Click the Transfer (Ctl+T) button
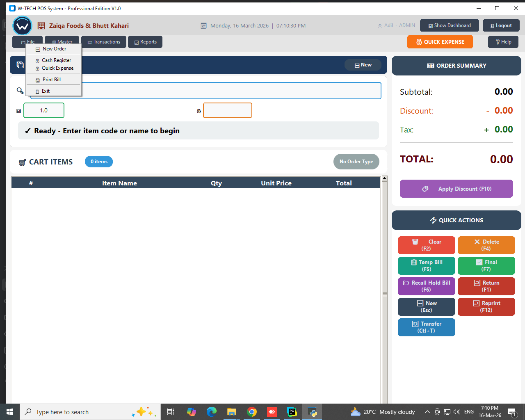525x420 pixels. pyautogui.click(x=427, y=327)
